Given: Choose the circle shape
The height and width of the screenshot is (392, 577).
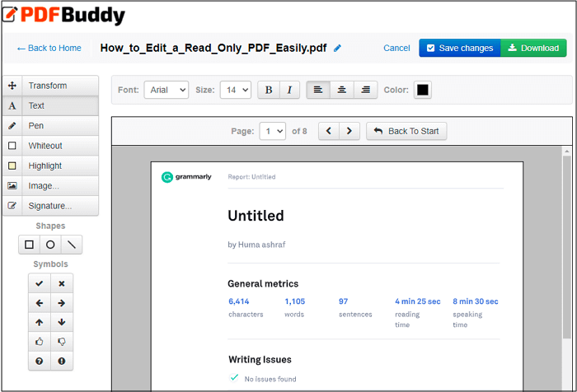Looking at the screenshot, I should pos(50,245).
